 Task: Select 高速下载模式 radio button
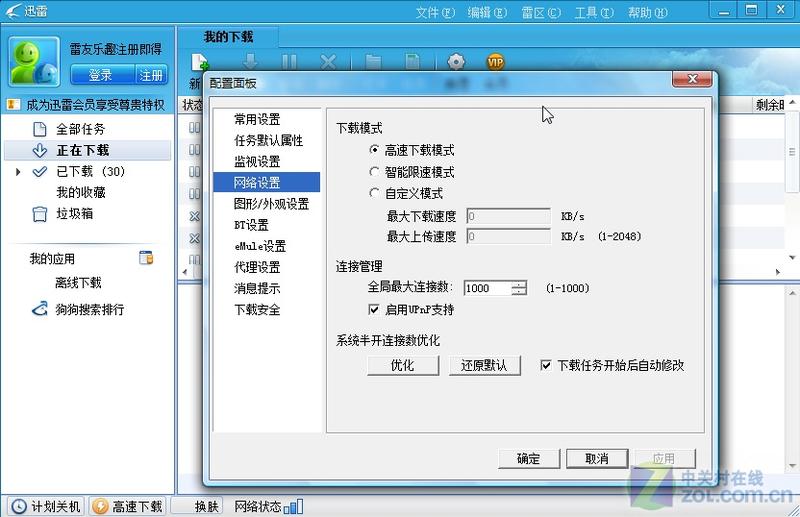pos(374,150)
